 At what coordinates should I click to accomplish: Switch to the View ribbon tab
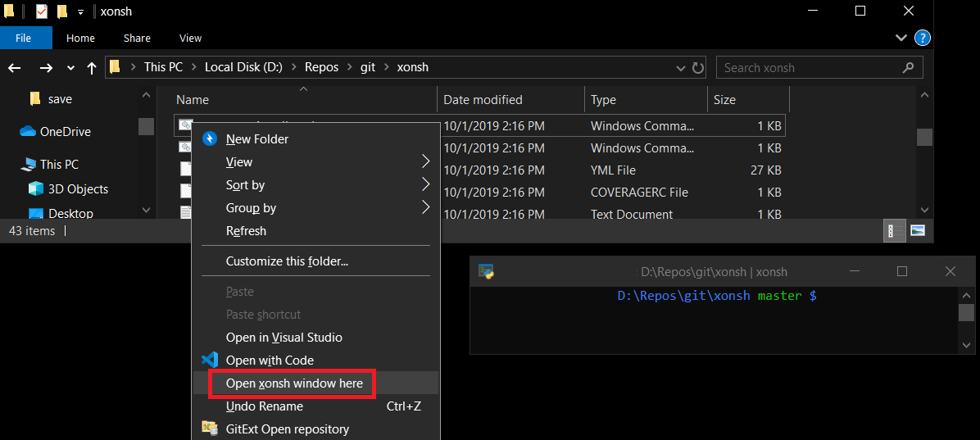click(191, 39)
